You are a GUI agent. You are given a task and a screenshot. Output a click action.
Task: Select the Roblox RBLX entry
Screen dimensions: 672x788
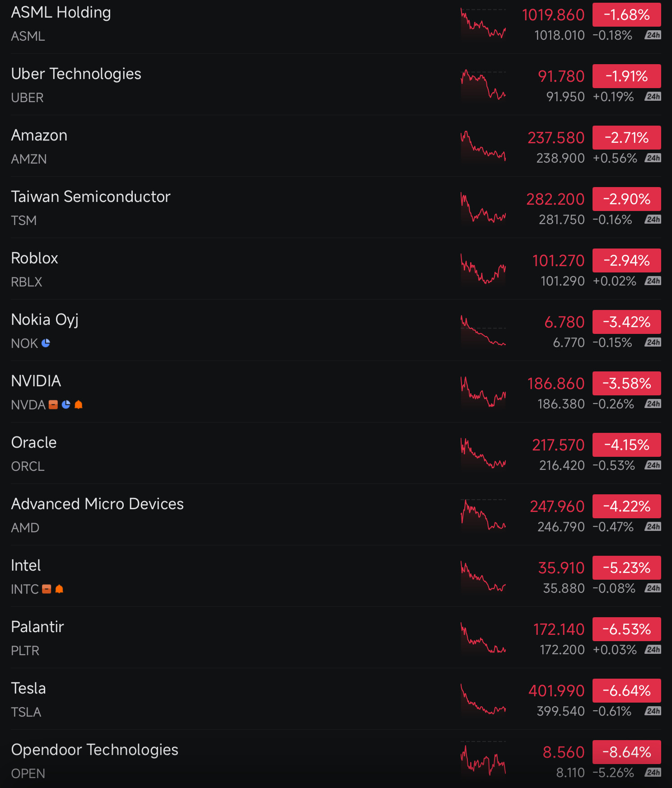pyautogui.click(x=336, y=269)
